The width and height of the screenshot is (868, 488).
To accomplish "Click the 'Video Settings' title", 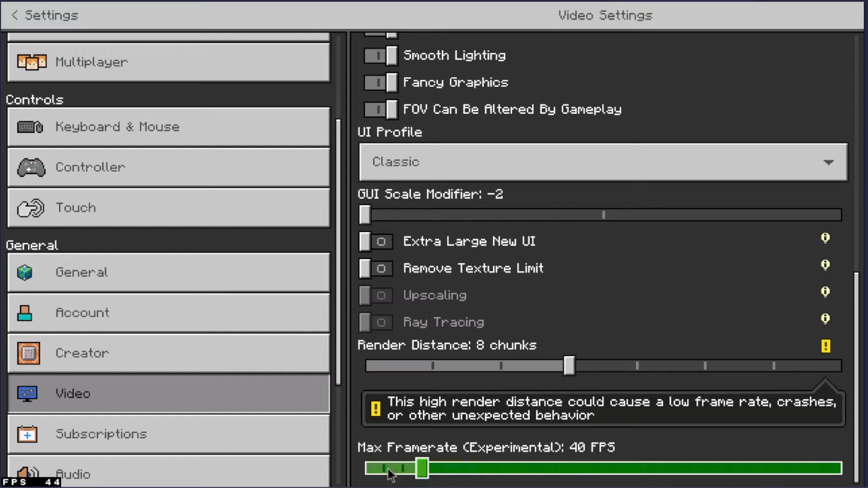I will coord(605,15).
